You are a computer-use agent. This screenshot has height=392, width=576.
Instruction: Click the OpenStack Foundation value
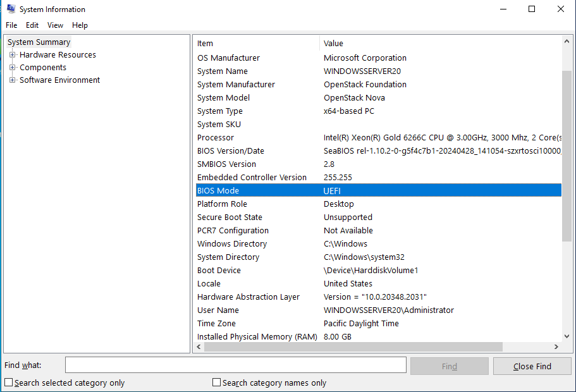tap(365, 85)
